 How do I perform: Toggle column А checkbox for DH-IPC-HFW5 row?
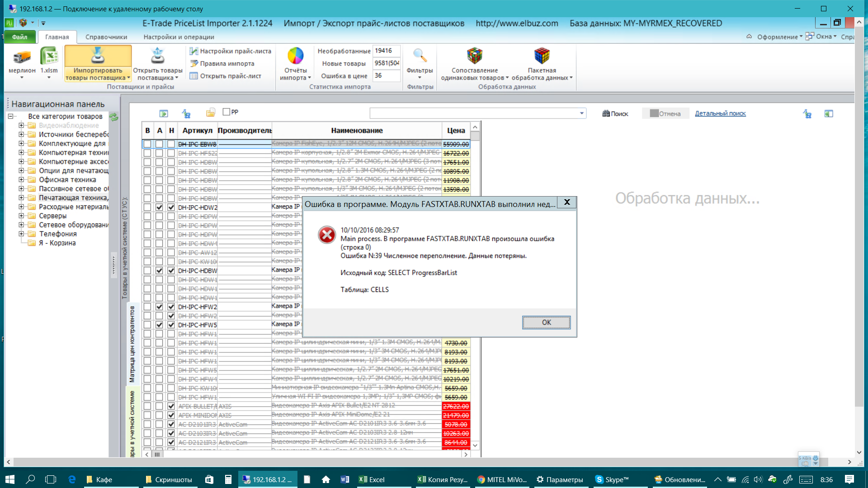click(159, 325)
